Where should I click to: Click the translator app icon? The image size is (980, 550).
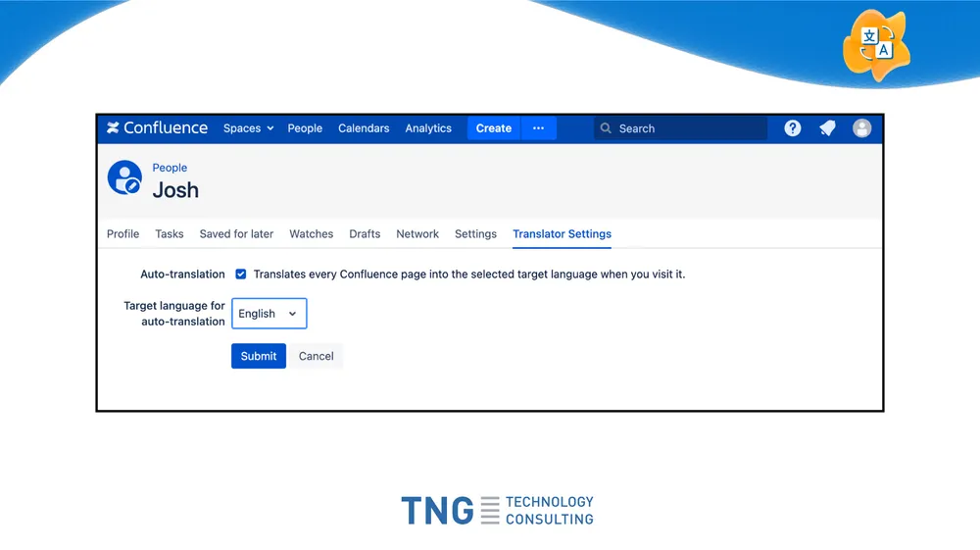pos(876,44)
